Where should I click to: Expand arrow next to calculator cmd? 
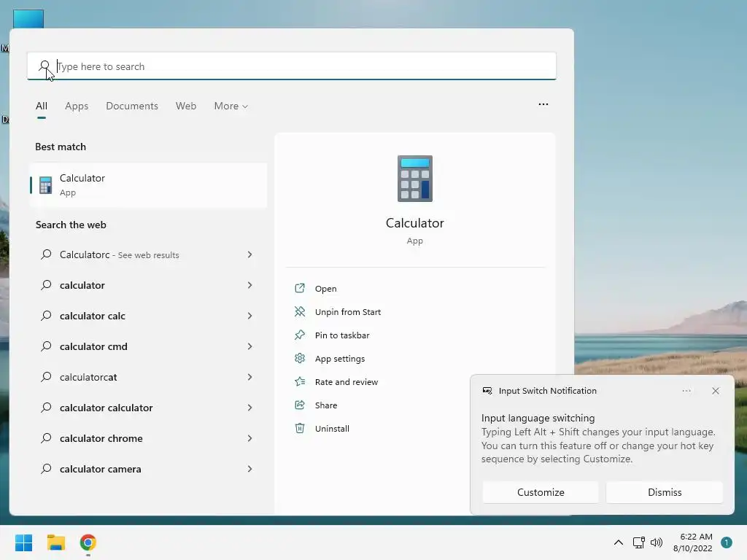tap(249, 346)
